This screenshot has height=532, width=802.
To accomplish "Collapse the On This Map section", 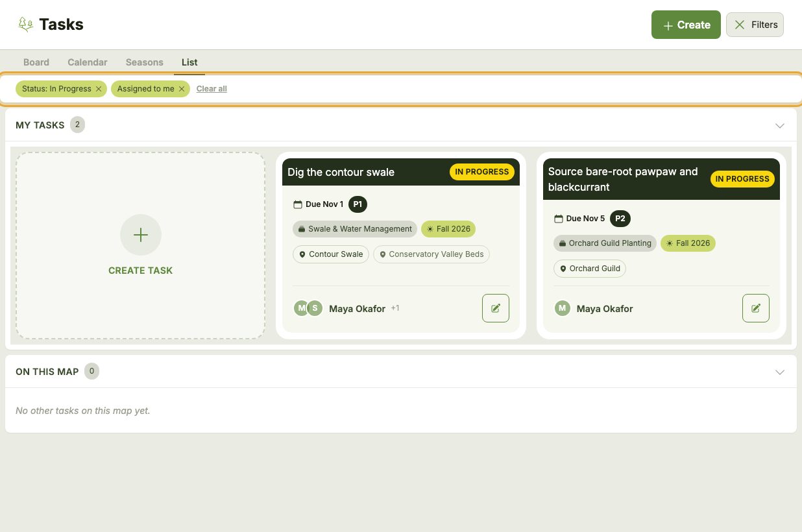I will point(780,372).
